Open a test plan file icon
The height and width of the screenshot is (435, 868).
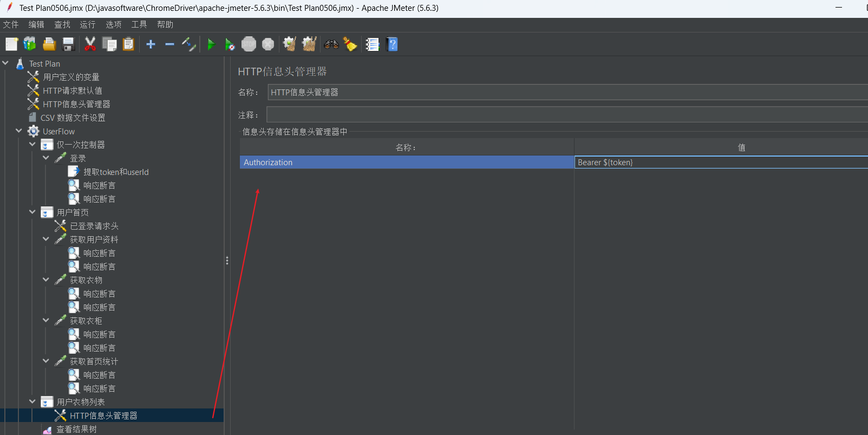tap(49, 44)
